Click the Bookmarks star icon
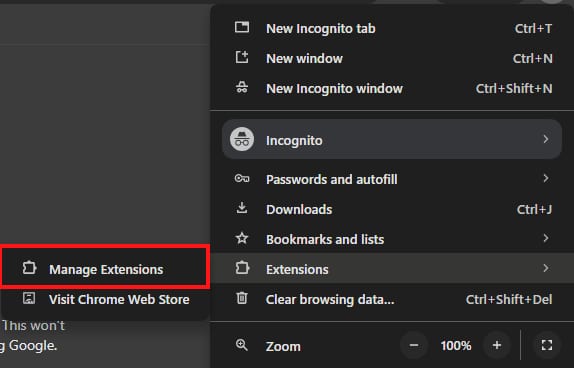Image resolution: width=574 pixels, height=368 pixels. pos(242,238)
